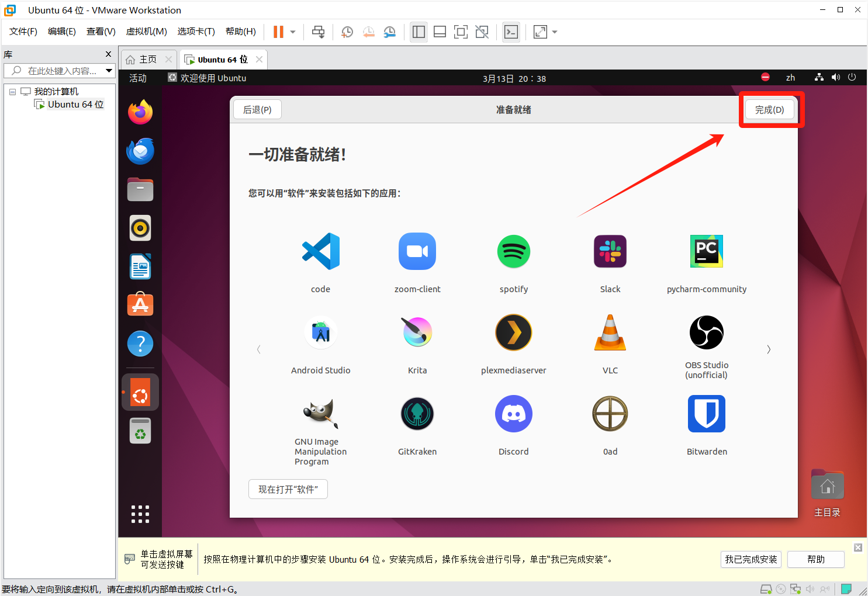Toggle the library sidebar view button
Viewport: 868px width, 596px height.
419,32
